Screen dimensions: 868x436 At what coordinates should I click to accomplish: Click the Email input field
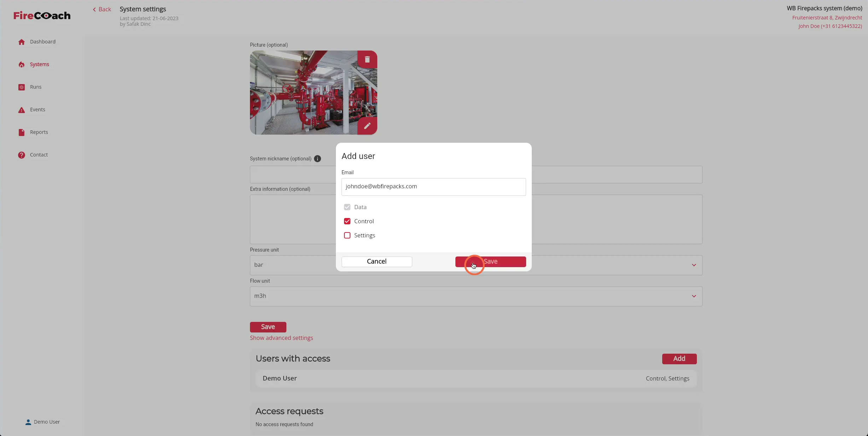[433, 187]
